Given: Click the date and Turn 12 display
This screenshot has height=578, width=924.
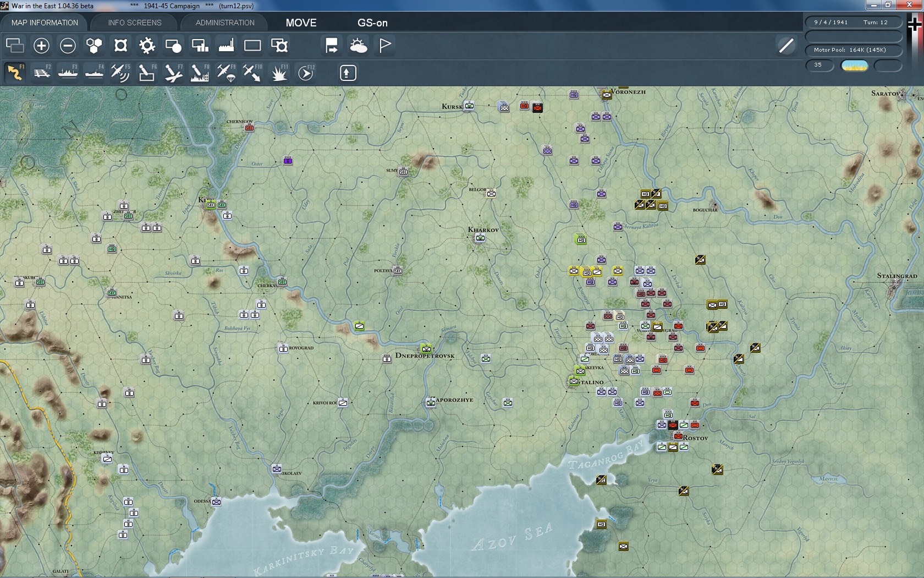Looking at the screenshot, I should pos(854,22).
